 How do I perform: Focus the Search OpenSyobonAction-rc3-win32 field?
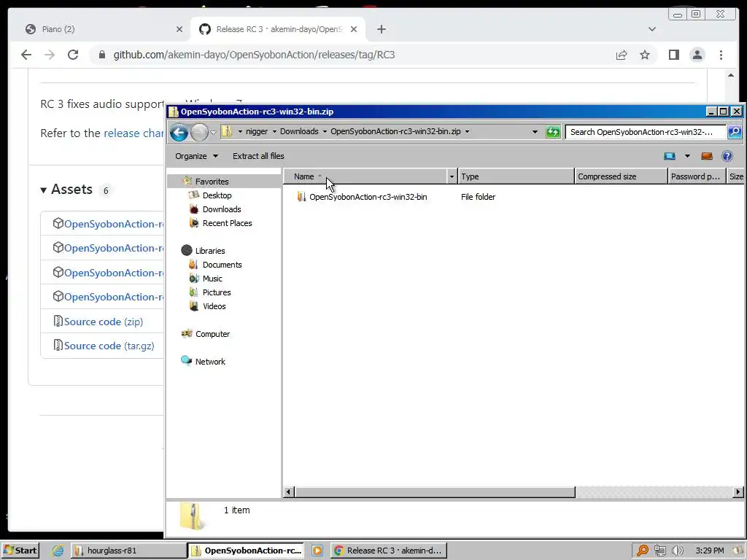coord(645,132)
